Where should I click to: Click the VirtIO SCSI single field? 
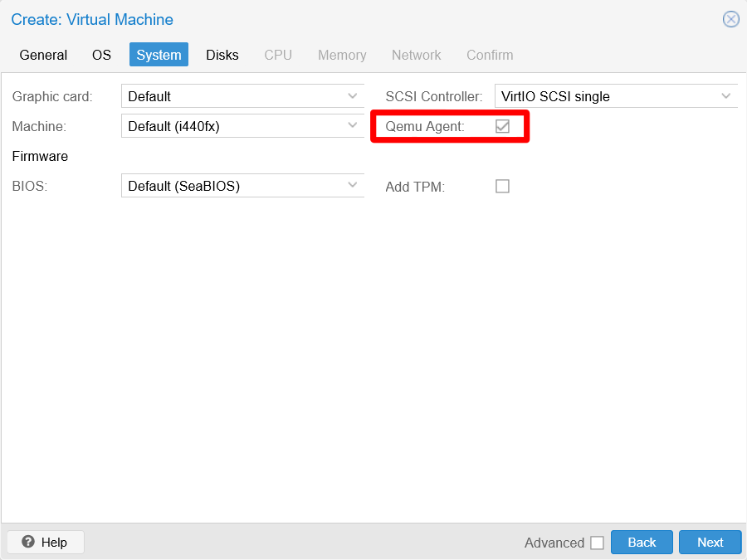coord(606,96)
